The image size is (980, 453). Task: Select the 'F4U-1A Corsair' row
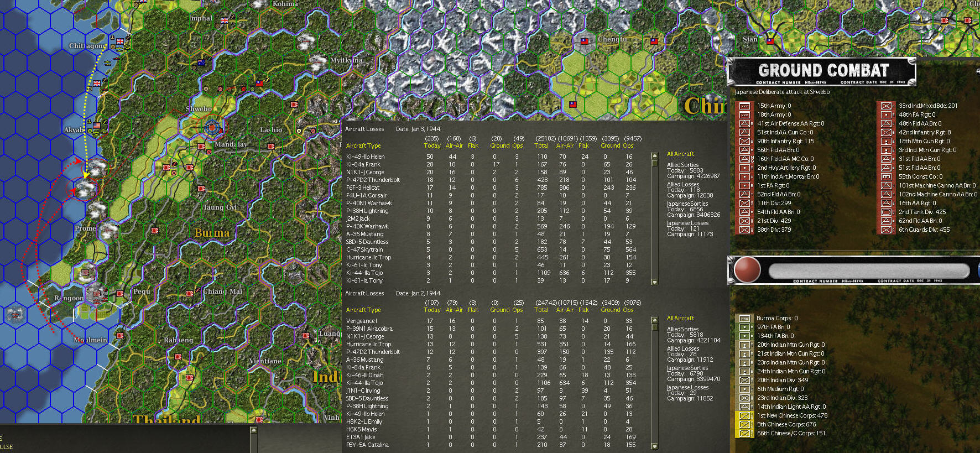click(491, 195)
